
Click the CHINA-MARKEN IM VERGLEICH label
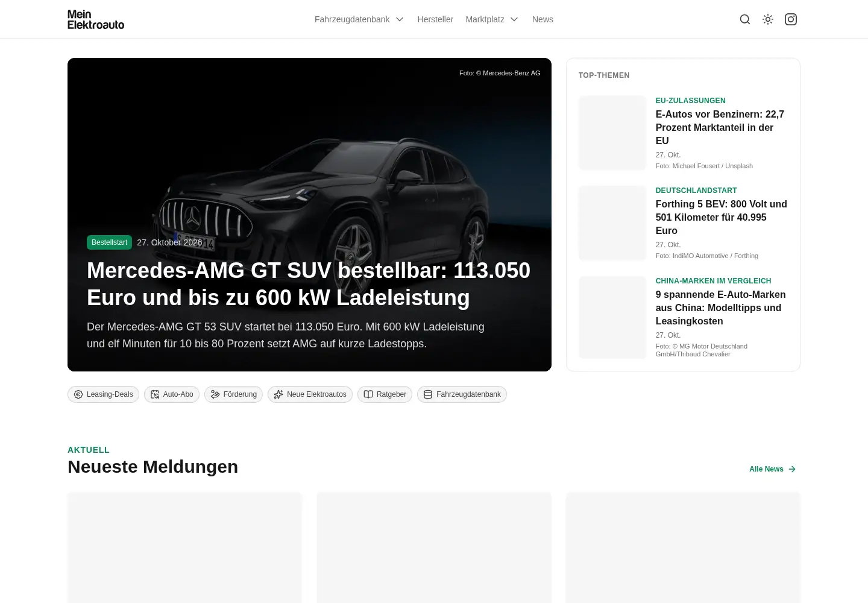coord(713,281)
